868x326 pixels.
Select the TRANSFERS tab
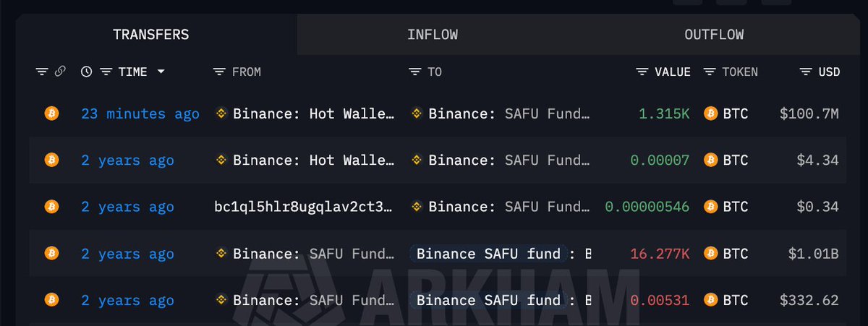(x=150, y=35)
